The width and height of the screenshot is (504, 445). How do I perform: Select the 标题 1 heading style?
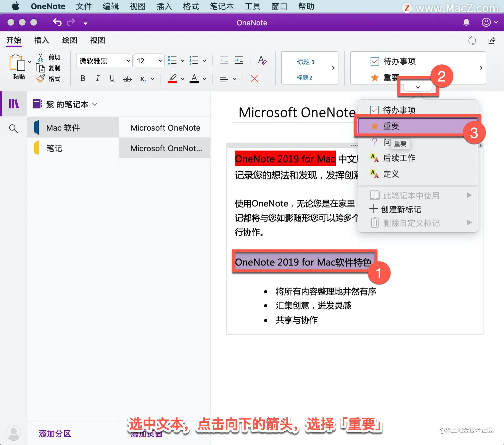[305, 62]
